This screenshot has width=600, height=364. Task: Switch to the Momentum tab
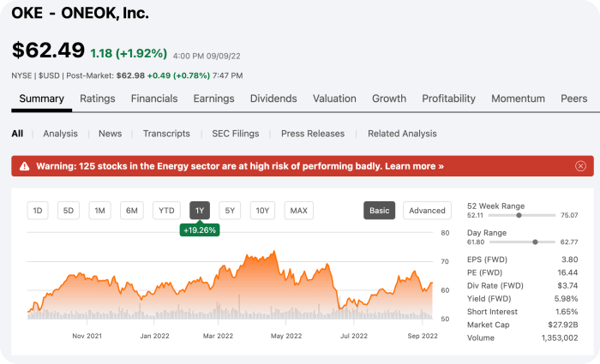[518, 98]
